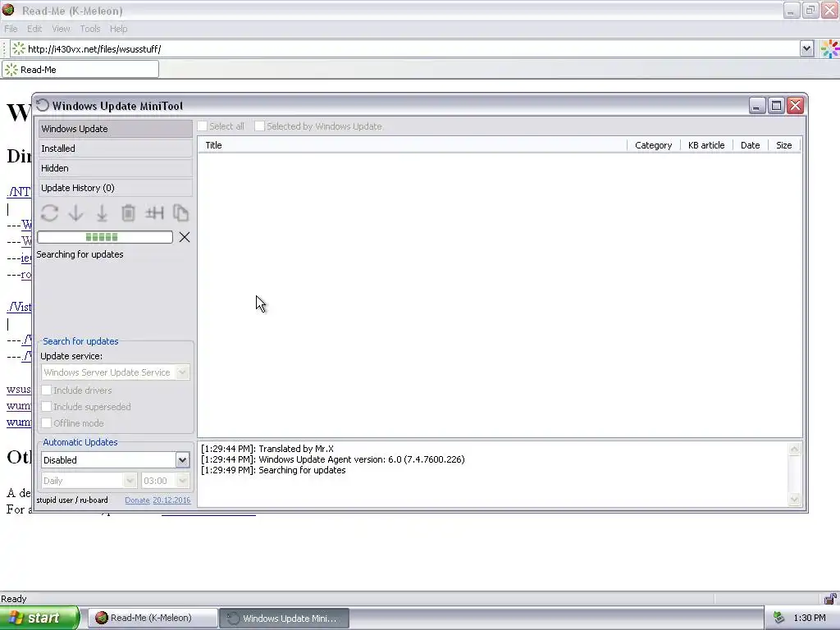Open the Daily schedule dropdown
840x630 pixels.
pos(130,481)
